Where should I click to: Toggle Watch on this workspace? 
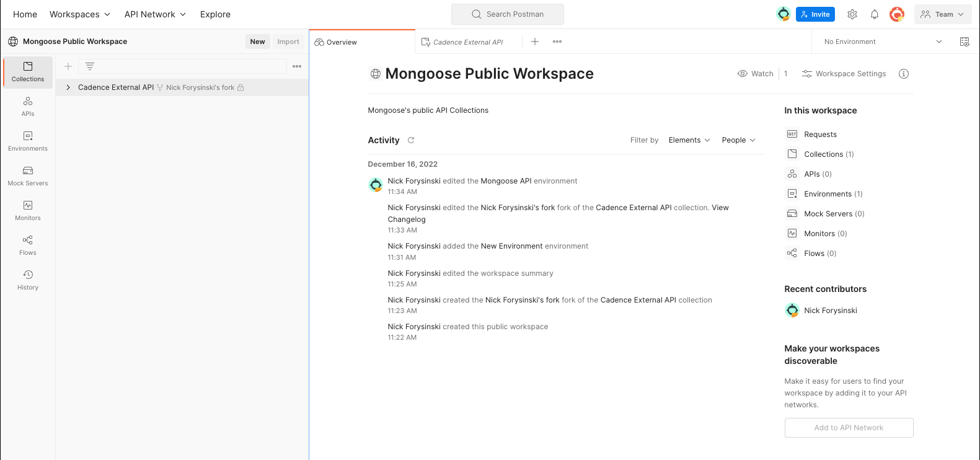coord(756,74)
